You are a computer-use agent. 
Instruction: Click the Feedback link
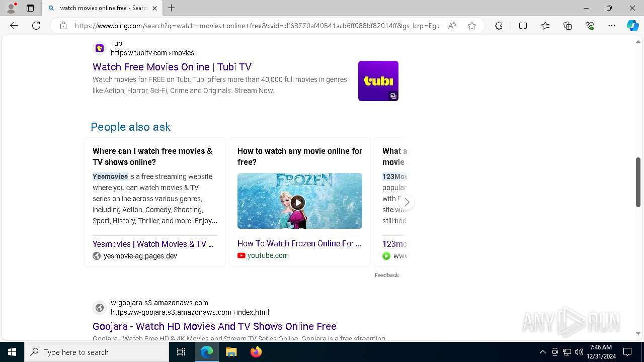[387, 275]
